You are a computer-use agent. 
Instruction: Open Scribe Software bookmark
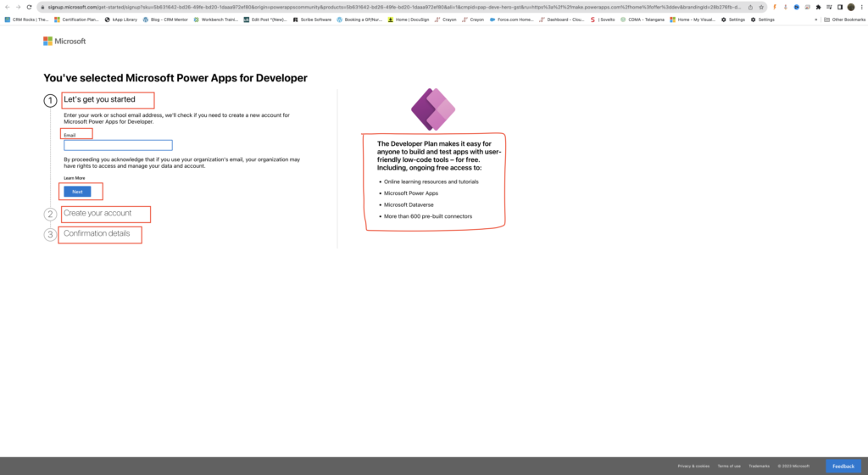click(312, 20)
